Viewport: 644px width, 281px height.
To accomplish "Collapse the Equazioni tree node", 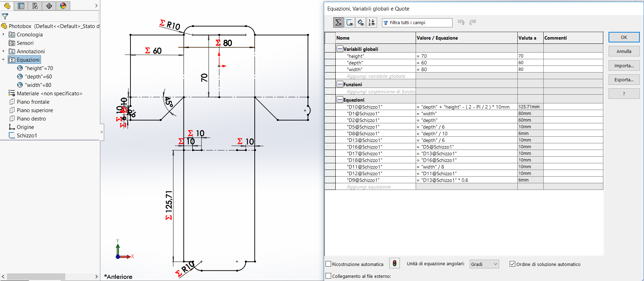I will click(x=4, y=60).
